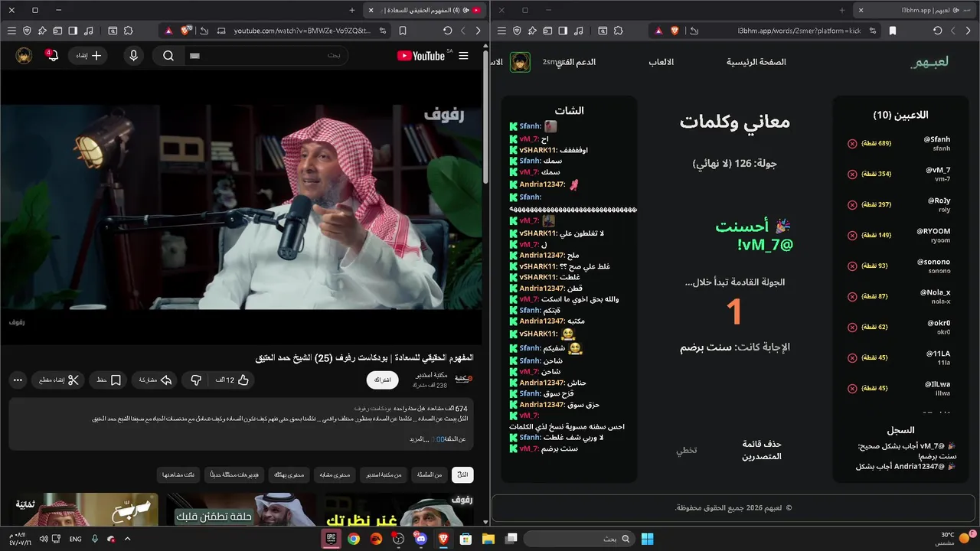
Task: Click the YouTube video player
Action: [x=240, y=207]
